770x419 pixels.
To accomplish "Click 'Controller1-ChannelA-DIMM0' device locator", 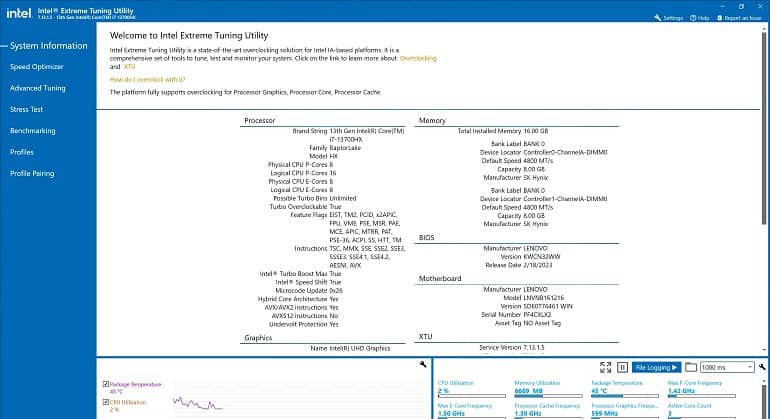I will (x=565, y=199).
